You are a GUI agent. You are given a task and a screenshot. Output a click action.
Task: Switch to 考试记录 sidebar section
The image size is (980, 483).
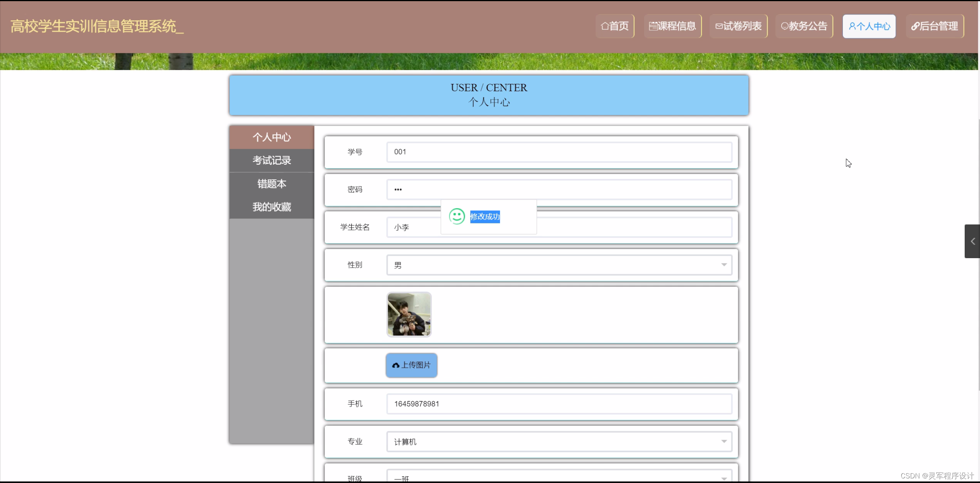271,160
